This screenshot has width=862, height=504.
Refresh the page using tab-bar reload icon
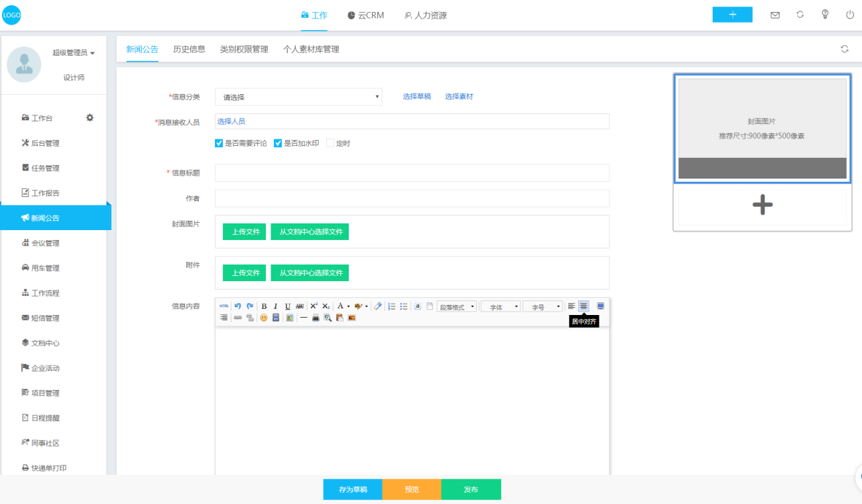point(844,49)
